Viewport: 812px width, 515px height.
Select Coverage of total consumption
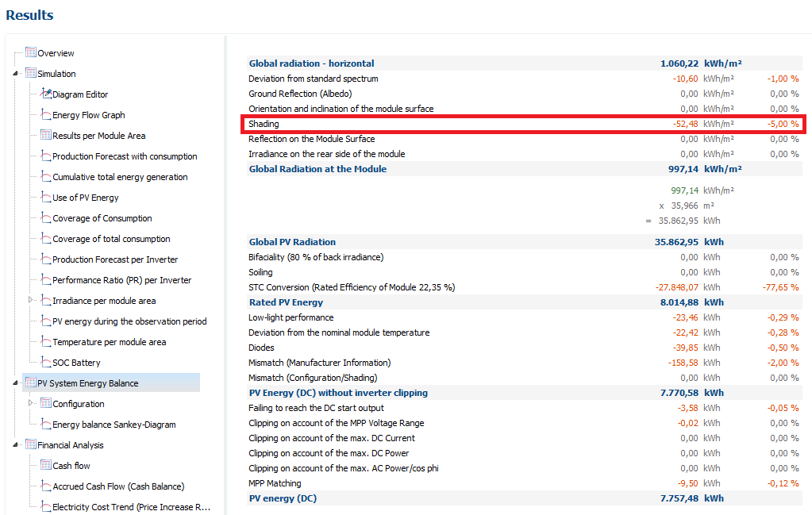click(111, 239)
